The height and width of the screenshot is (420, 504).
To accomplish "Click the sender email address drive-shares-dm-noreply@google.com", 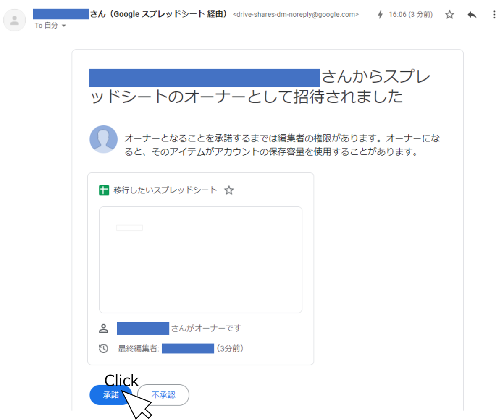I will [296, 14].
